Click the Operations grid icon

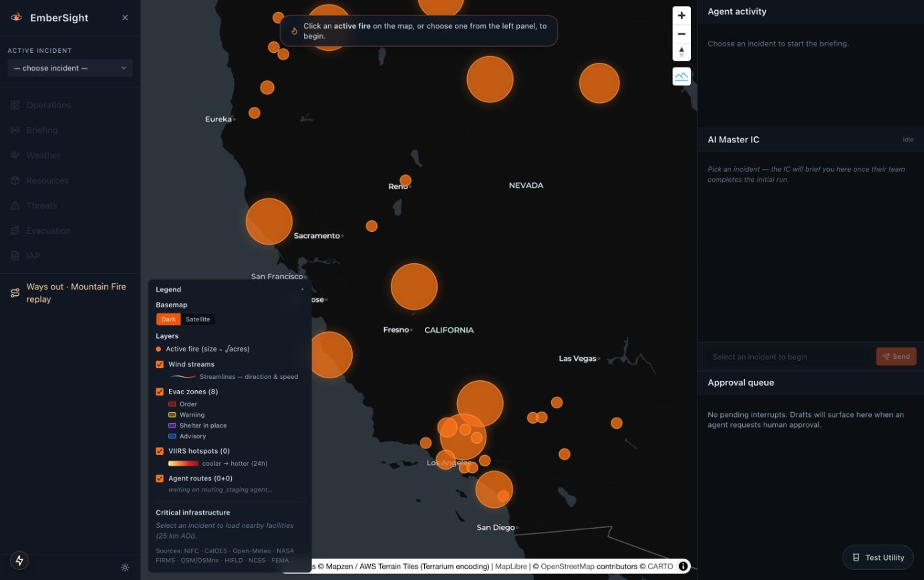15,105
